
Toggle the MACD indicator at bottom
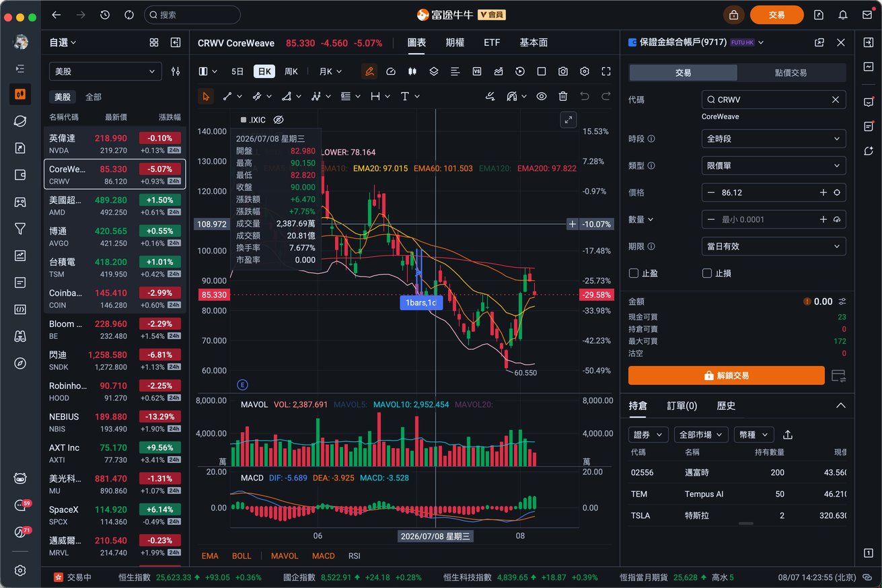click(x=324, y=556)
